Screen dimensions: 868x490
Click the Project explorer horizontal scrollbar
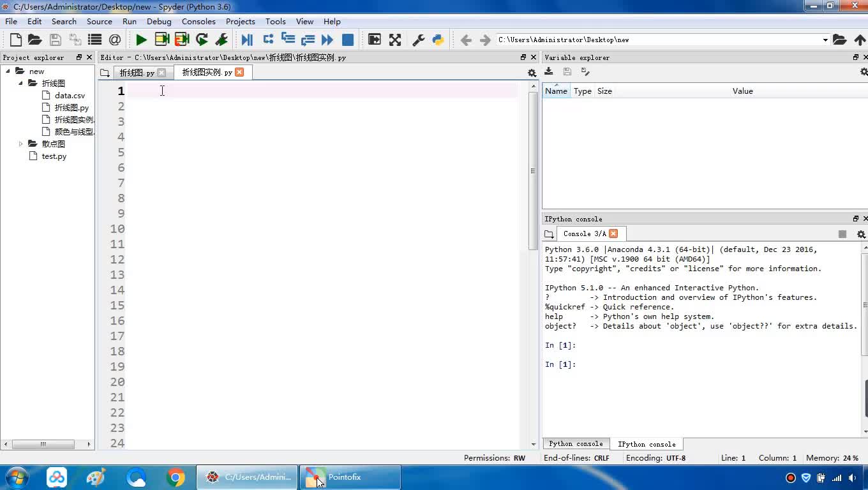tap(43, 444)
